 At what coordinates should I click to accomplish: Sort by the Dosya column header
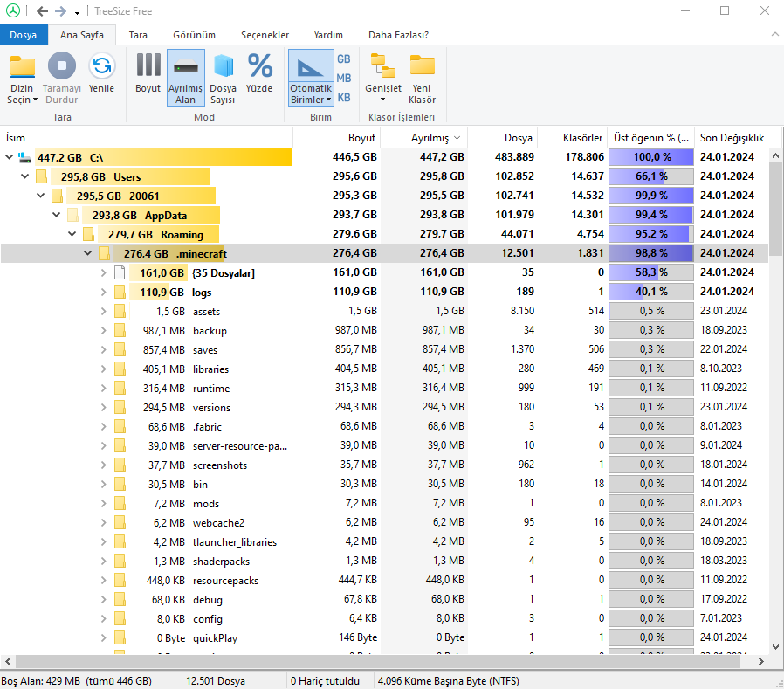pyautogui.click(x=503, y=137)
